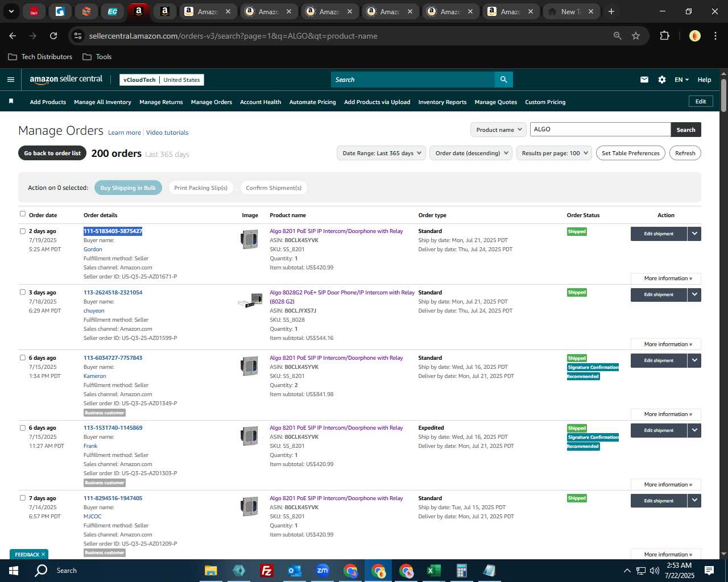Open the Automate Pricing menu item
728x582 pixels.
pyautogui.click(x=312, y=102)
